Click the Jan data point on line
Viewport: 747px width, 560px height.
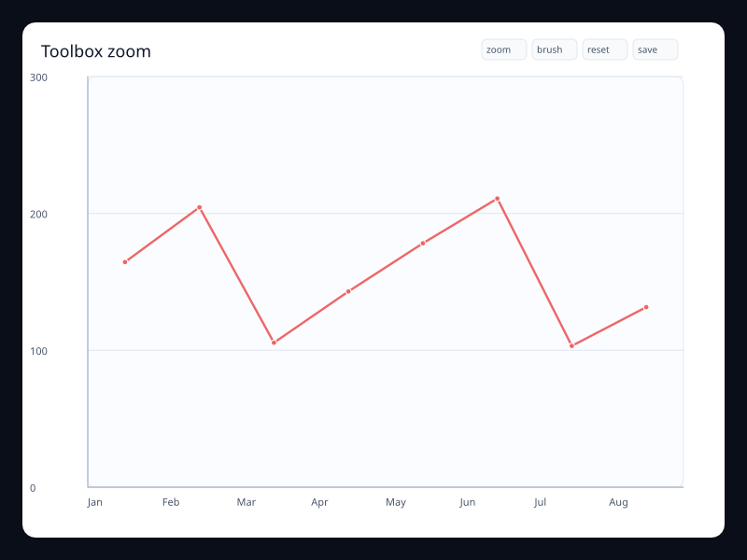(x=125, y=262)
